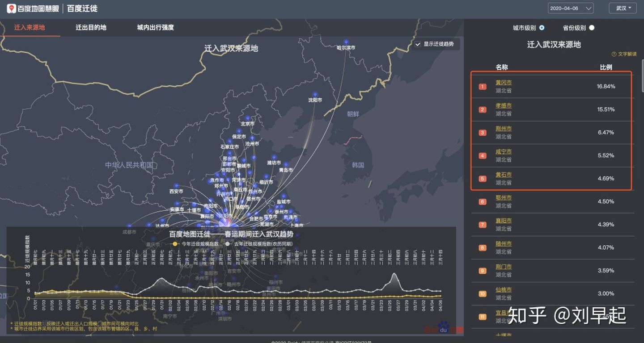
Task: Click the 黄石市 city name link
Action: point(504,175)
